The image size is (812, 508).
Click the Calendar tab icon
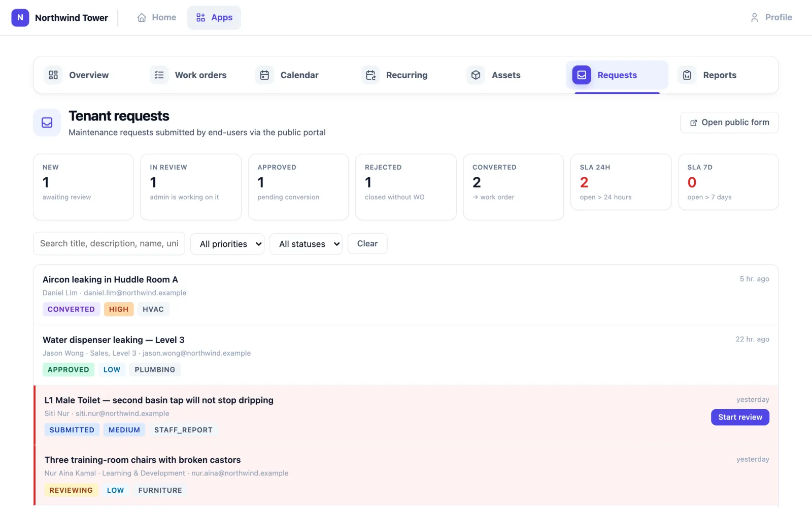click(x=264, y=75)
